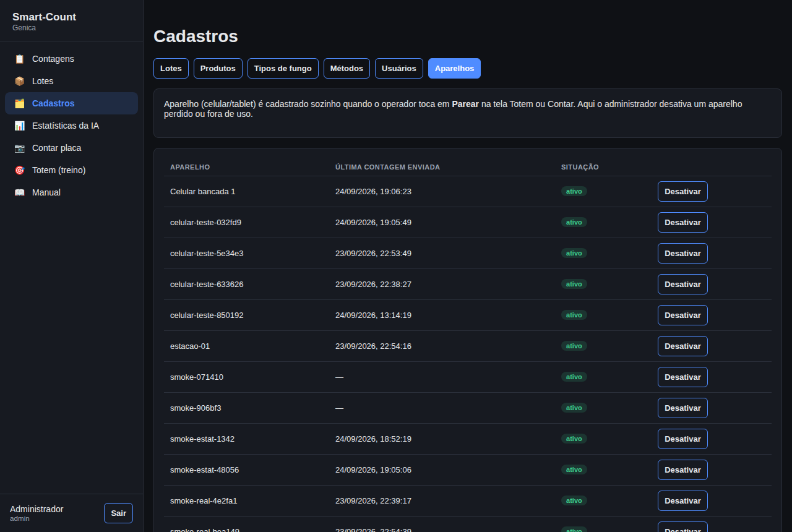Click the Cadastros folder-divider icon
The height and width of the screenshot is (532, 792).
click(20, 103)
